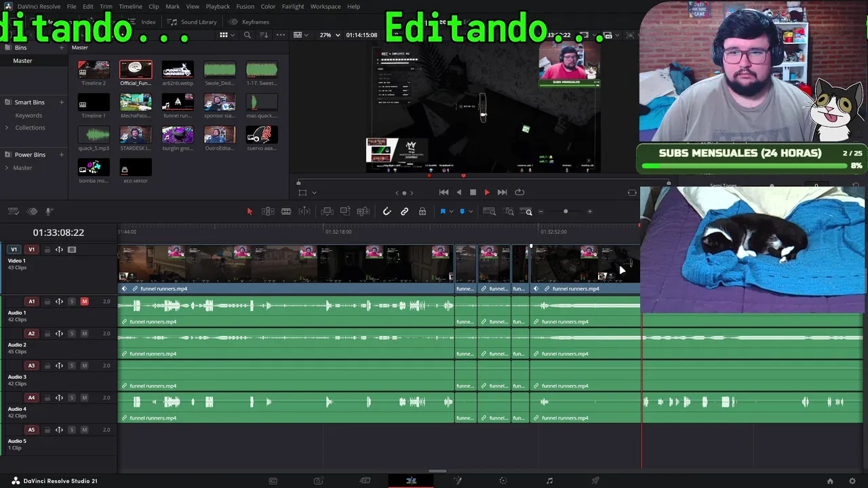Viewport: 868px width, 488px height.
Task: Click Full Extent Zoom icon
Action: tap(490, 211)
